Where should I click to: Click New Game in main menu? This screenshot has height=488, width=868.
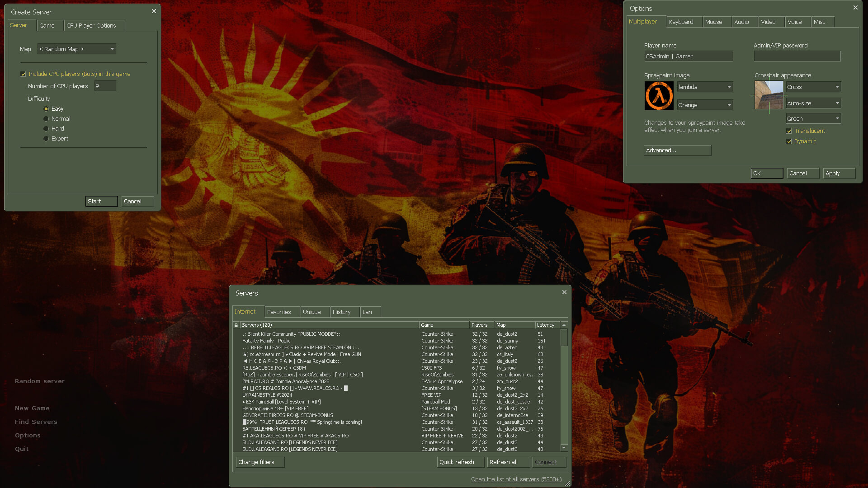pyautogui.click(x=32, y=408)
